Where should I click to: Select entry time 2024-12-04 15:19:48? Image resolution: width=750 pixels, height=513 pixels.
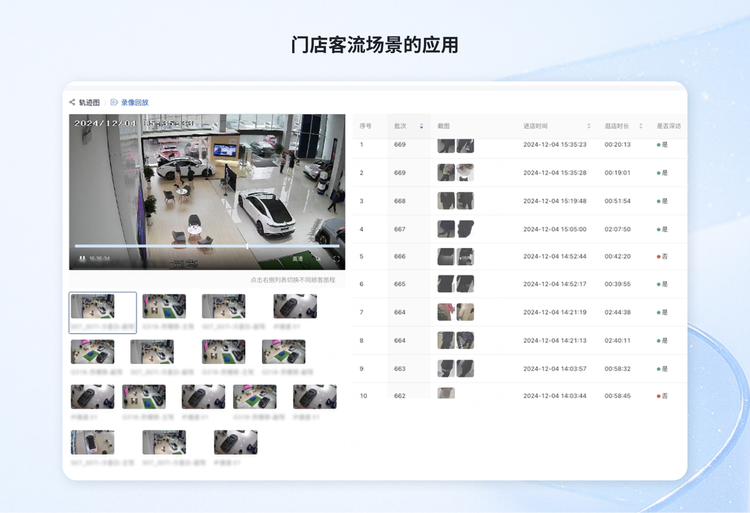click(x=554, y=201)
